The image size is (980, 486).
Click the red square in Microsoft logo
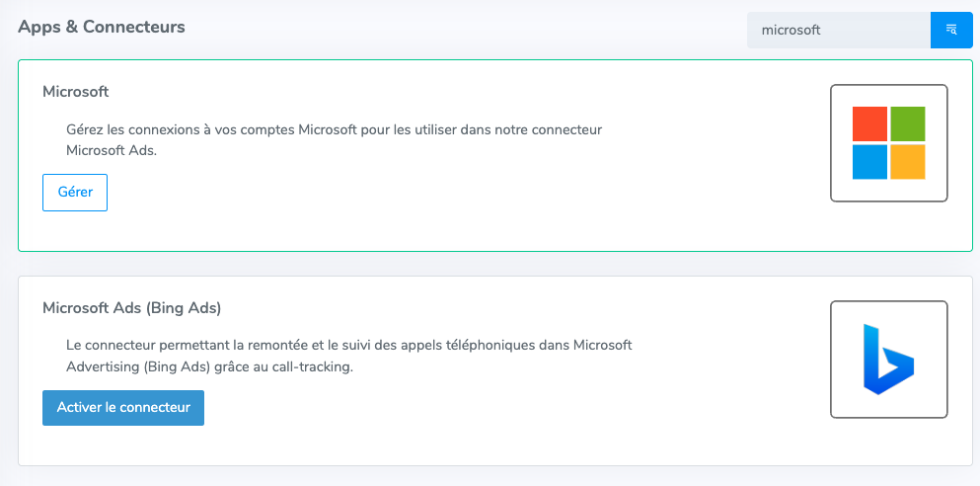[x=869, y=123]
